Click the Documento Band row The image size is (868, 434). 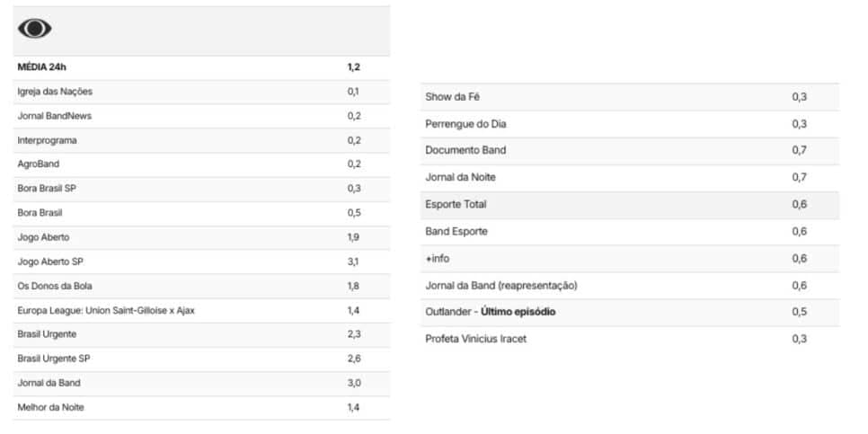click(x=629, y=151)
